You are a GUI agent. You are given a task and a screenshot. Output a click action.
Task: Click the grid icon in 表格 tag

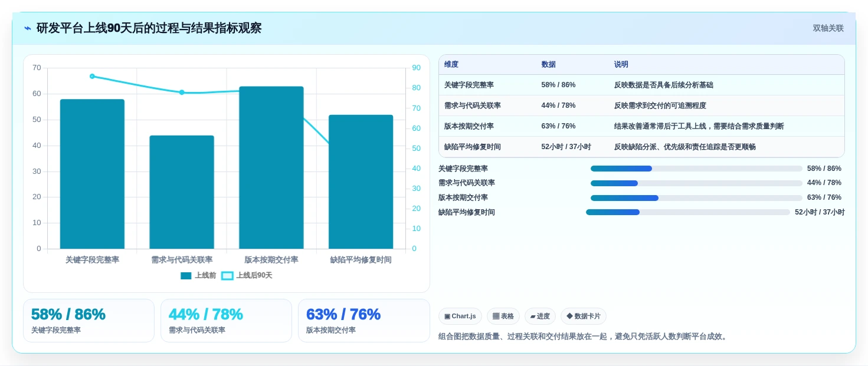(496, 316)
